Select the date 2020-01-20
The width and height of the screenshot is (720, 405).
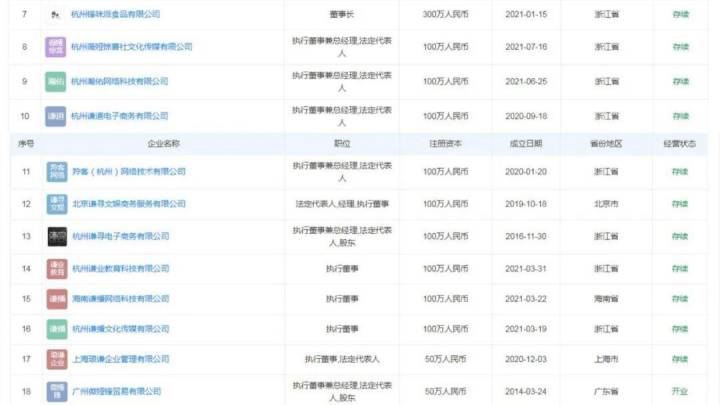(x=526, y=171)
